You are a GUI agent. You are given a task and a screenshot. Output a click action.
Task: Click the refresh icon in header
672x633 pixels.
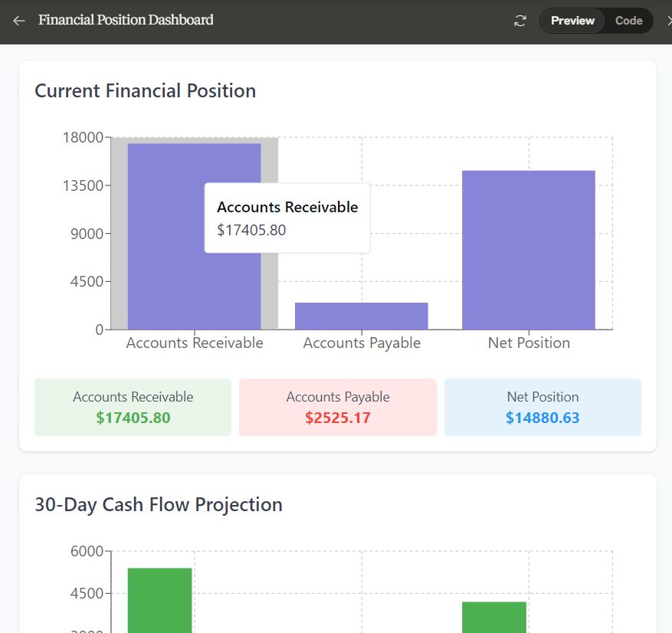tap(520, 21)
